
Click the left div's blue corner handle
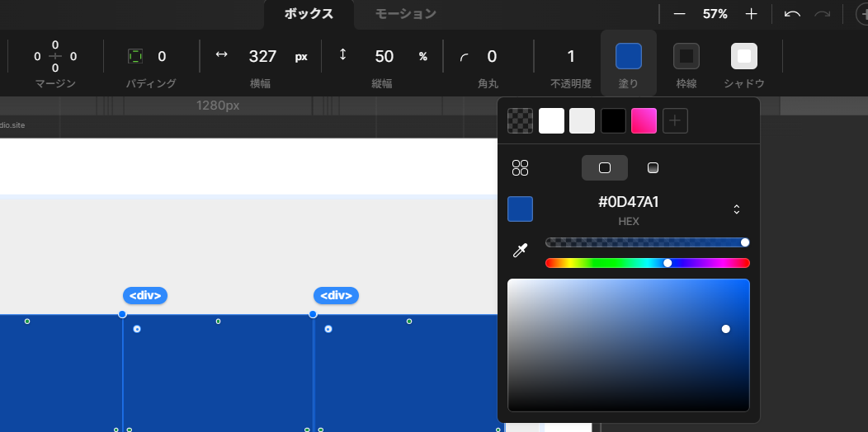[122, 314]
